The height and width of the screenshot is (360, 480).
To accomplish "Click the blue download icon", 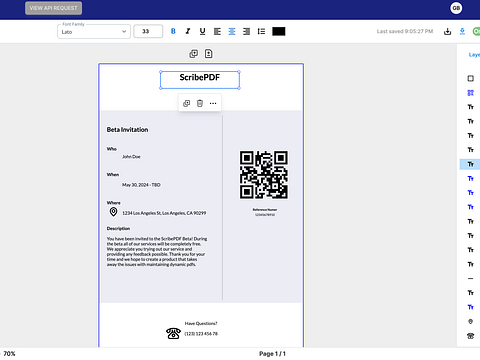I will 462,32.
